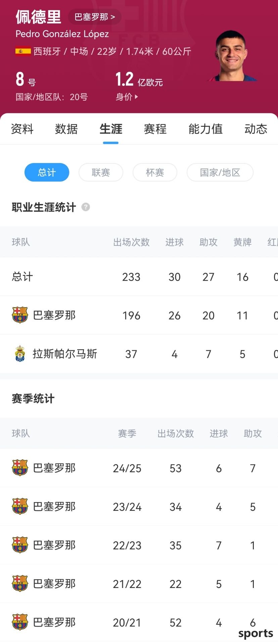Viewport: 278px width, 644px height.
Task: Tap Barcelona crest in 22/23 season row
Action: pyautogui.click(x=20, y=545)
